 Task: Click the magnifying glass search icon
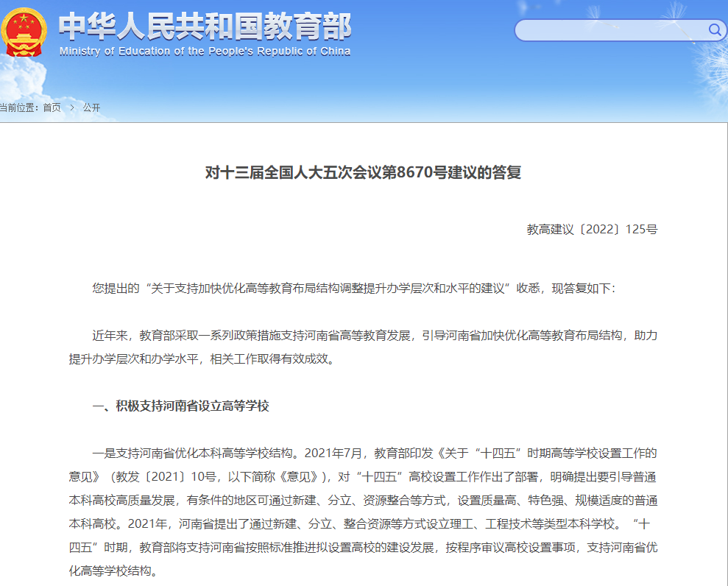pyautogui.click(x=715, y=29)
